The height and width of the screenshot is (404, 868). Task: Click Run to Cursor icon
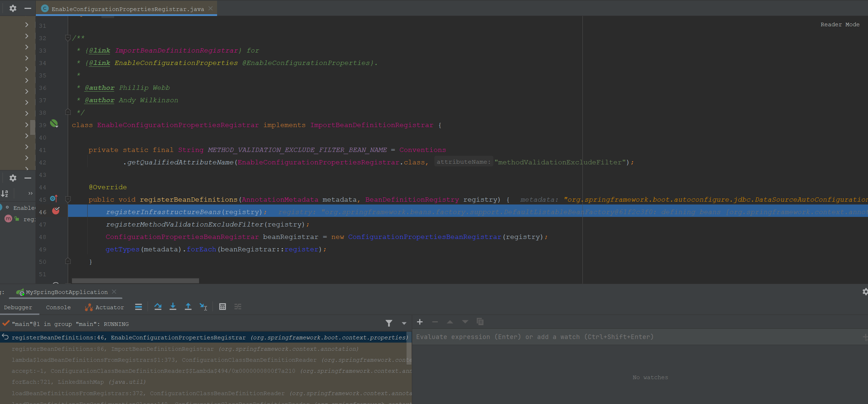click(203, 307)
